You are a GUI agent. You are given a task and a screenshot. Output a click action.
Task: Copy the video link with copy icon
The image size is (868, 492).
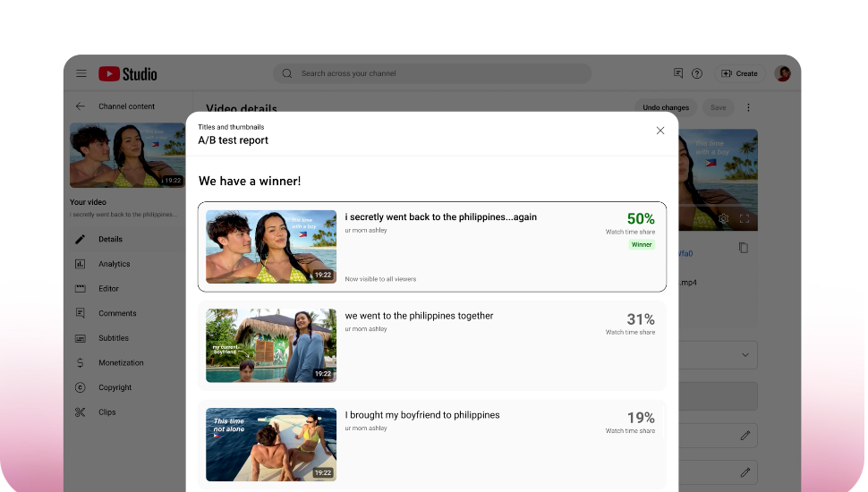point(744,248)
